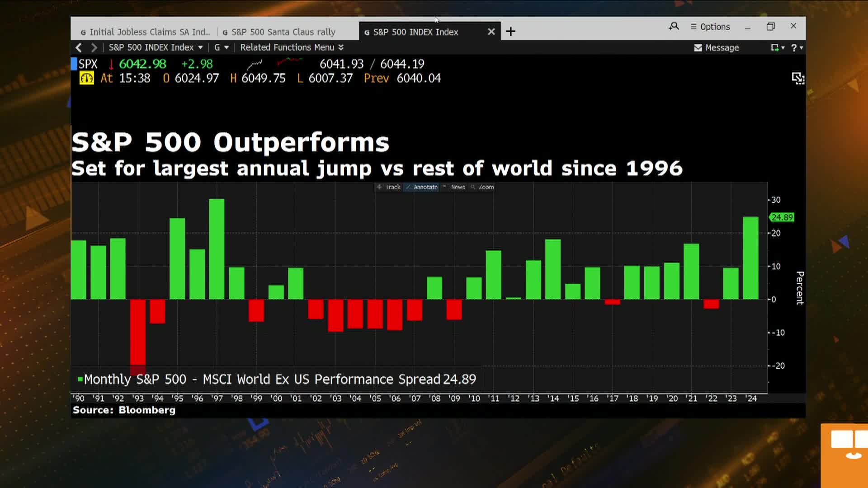The width and height of the screenshot is (868, 488).
Task: Open the Related Functions Menu chevron
Action: point(341,47)
